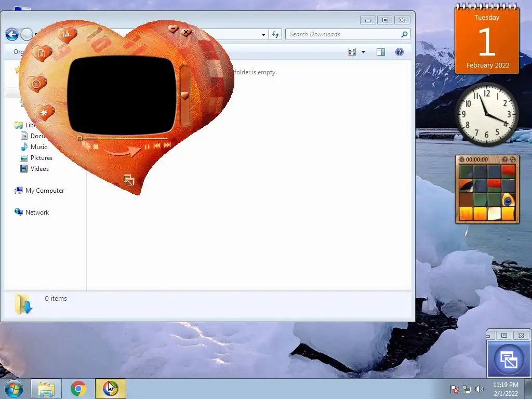The image size is (532, 399).
Task: Open Explorer help
Action: (400, 52)
